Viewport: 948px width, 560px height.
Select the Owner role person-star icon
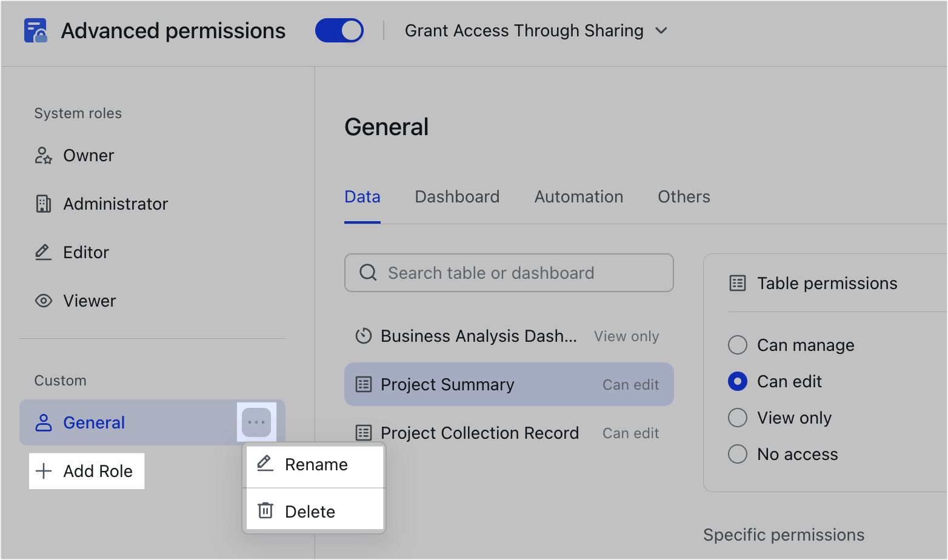[x=42, y=155]
